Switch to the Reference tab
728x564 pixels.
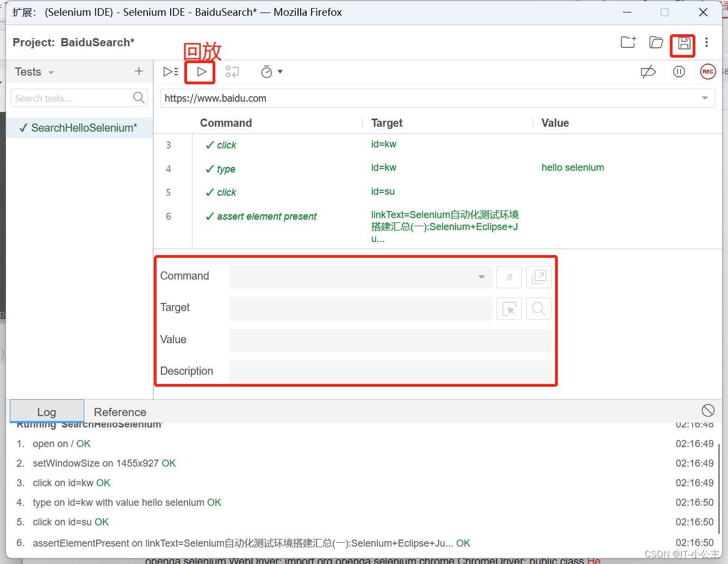(x=120, y=412)
